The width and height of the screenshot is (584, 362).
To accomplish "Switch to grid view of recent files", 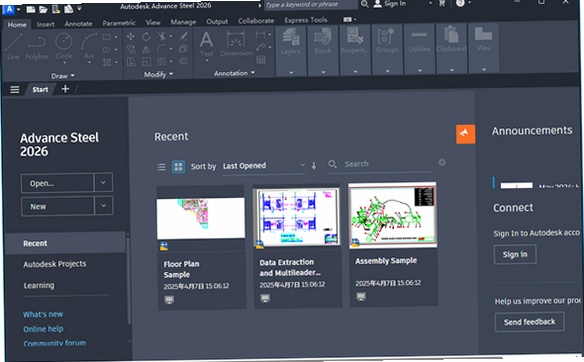I will (178, 166).
